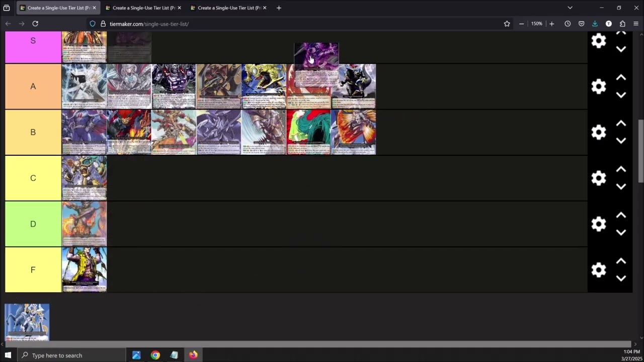Open a new browser tab
This screenshot has height=362, width=644.
279,8
